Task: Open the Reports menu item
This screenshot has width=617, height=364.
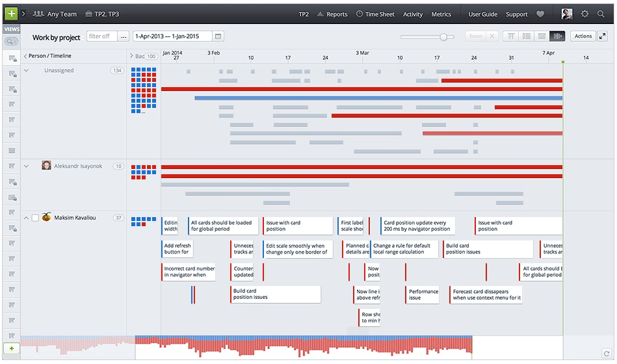Action: click(332, 14)
